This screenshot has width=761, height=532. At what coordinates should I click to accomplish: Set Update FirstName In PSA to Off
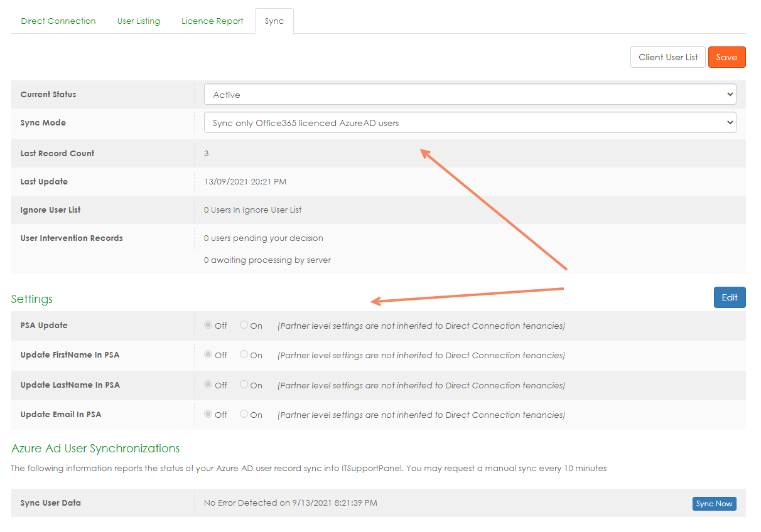[208, 354]
